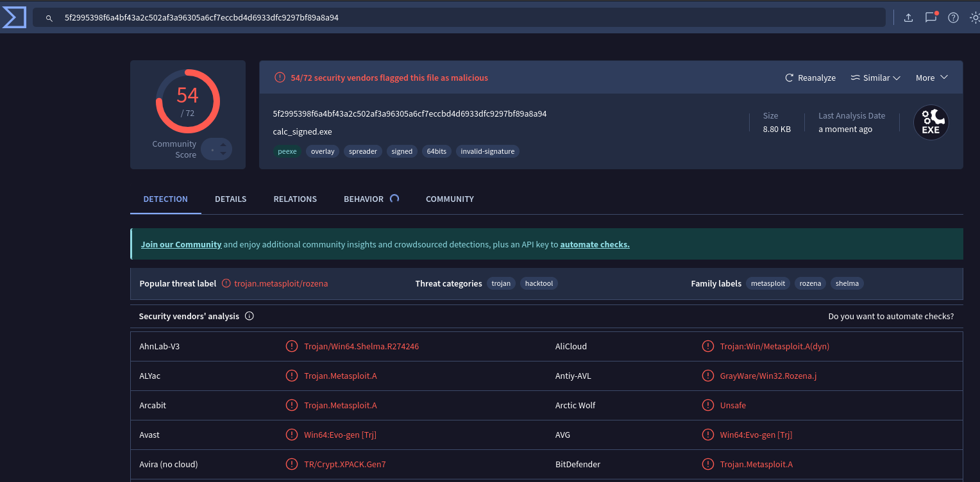
Task: Open the Relations tab
Action: coord(295,199)
